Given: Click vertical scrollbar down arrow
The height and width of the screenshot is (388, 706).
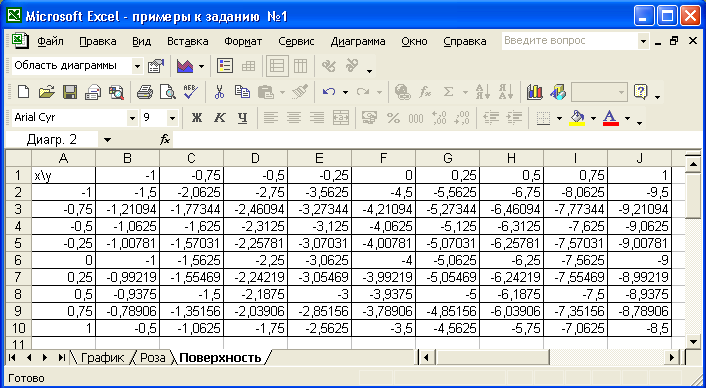Looking at the screenshot, I should click(x=692, y=342).
